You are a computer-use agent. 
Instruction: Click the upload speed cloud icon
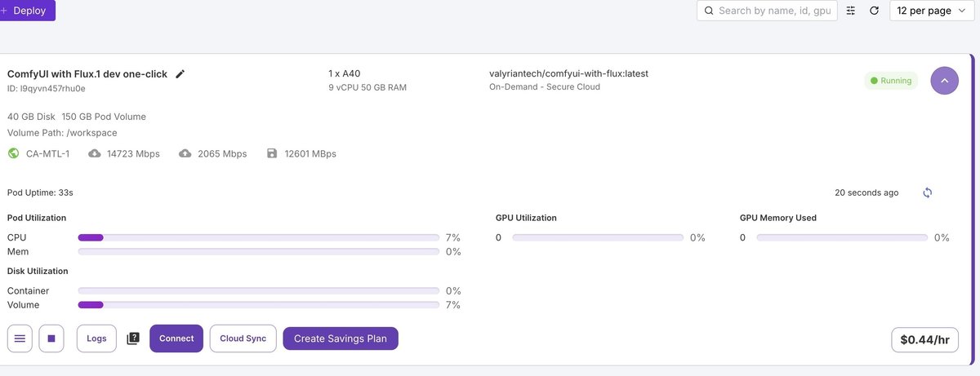pyautogui.click(x=185, y=153)
